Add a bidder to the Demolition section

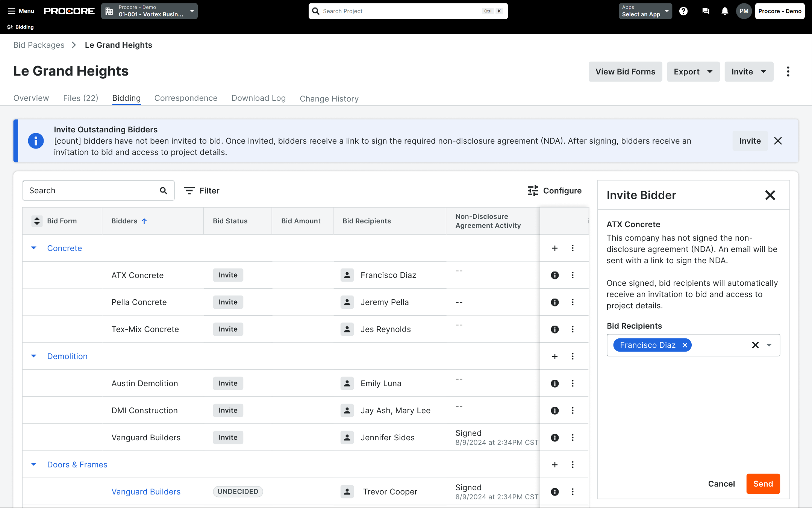click(x=554, y=356)
